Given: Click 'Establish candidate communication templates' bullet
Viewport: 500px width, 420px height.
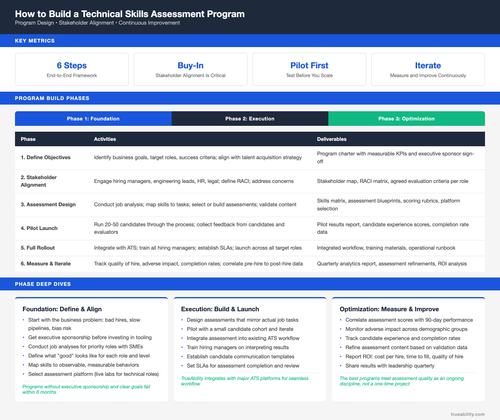Looking at the screenshot, I should pos(240,357).
